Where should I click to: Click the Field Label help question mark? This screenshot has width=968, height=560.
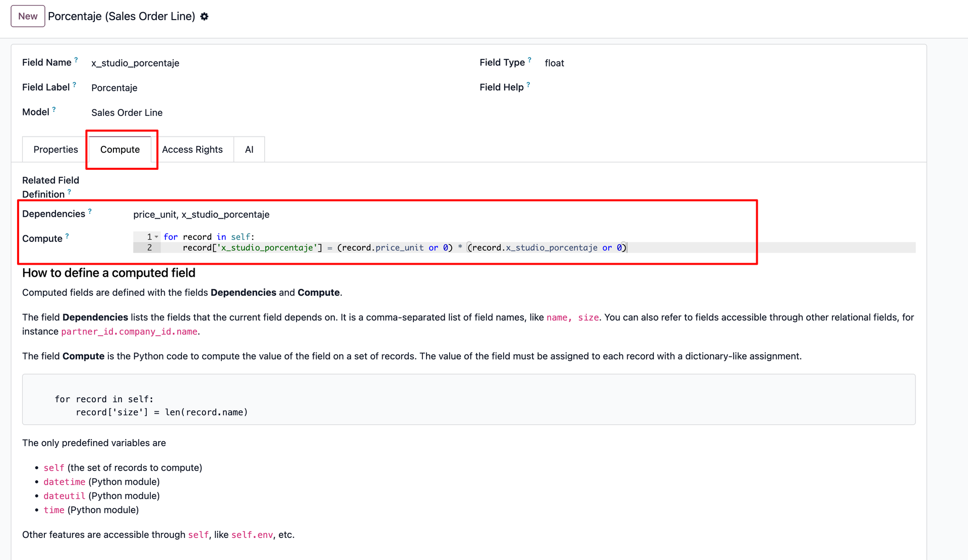pyautogui.click(x=75, y=85)
